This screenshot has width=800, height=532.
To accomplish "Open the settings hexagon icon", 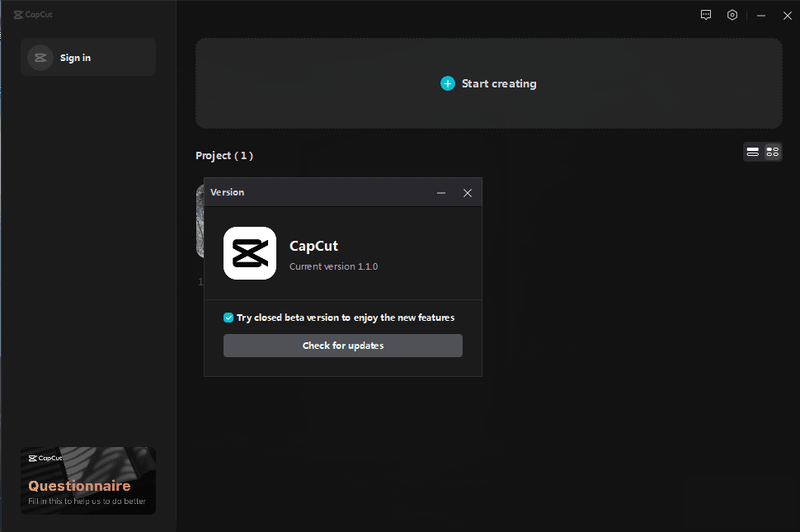I will (732, 15).
